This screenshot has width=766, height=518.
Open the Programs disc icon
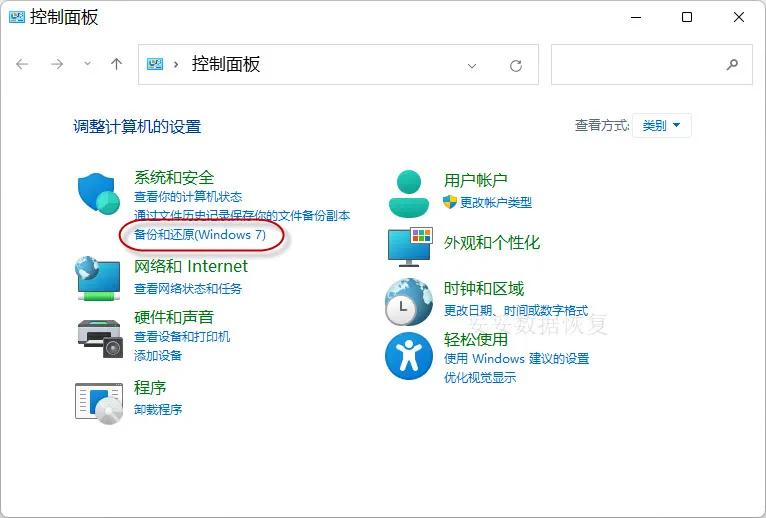click(99, 399)
